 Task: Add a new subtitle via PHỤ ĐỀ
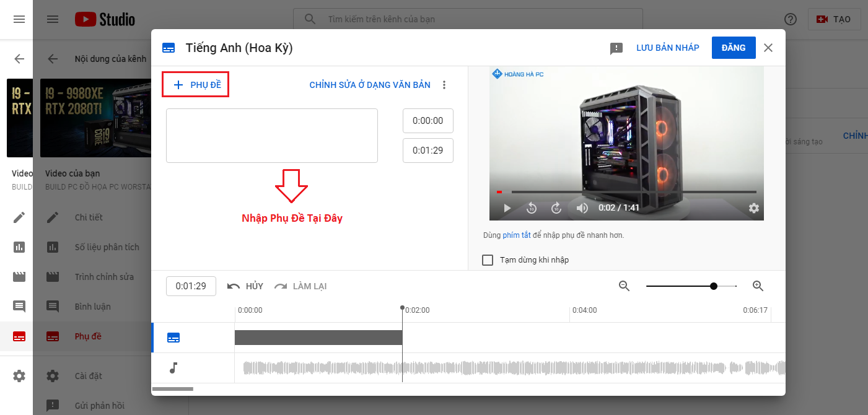click(195, 84)
